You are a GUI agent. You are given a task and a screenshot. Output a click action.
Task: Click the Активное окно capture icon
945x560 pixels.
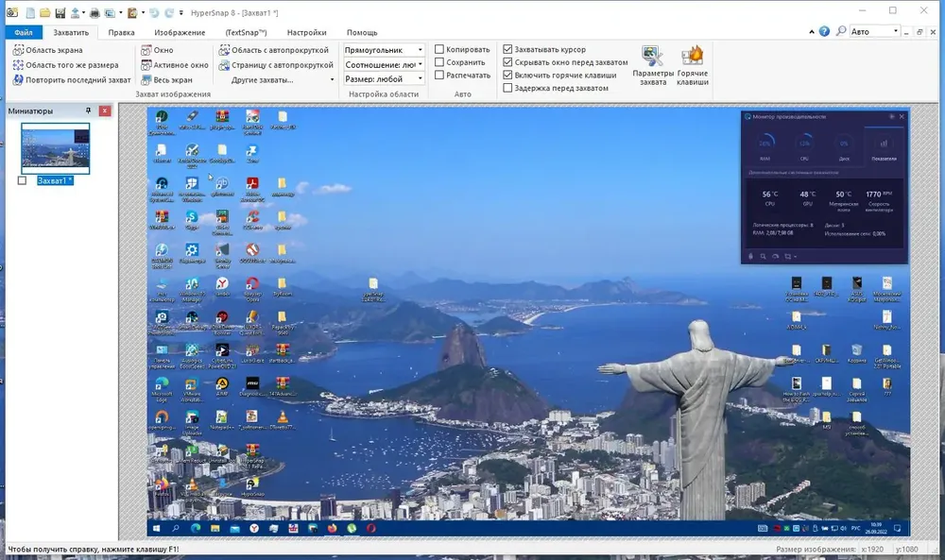[x=146, y=65]
